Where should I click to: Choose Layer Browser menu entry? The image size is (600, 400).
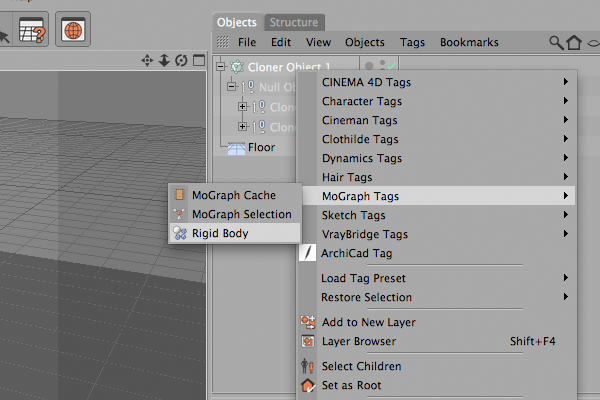[x=436, y=341]
